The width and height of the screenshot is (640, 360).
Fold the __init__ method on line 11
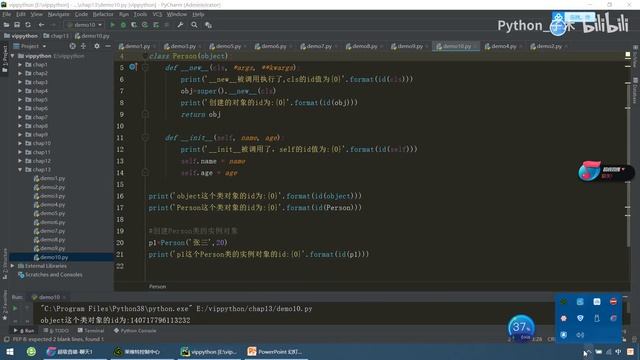[x=145, y=138]
